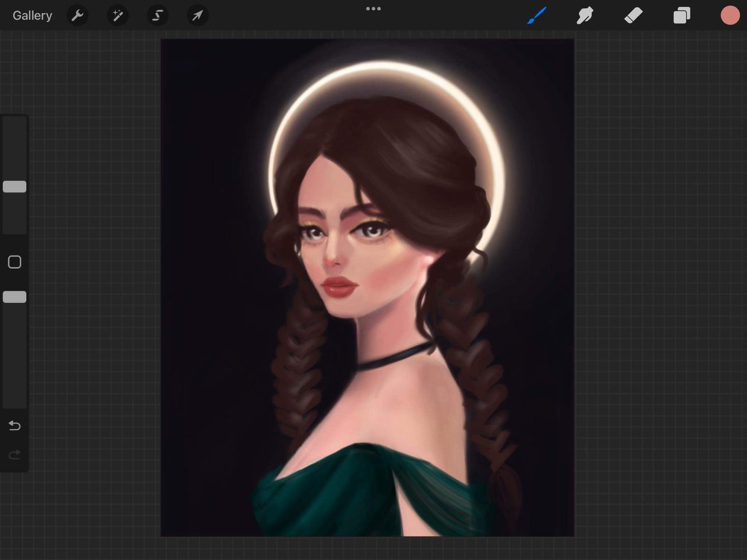Tap the undo arrow

click(14, 426)
